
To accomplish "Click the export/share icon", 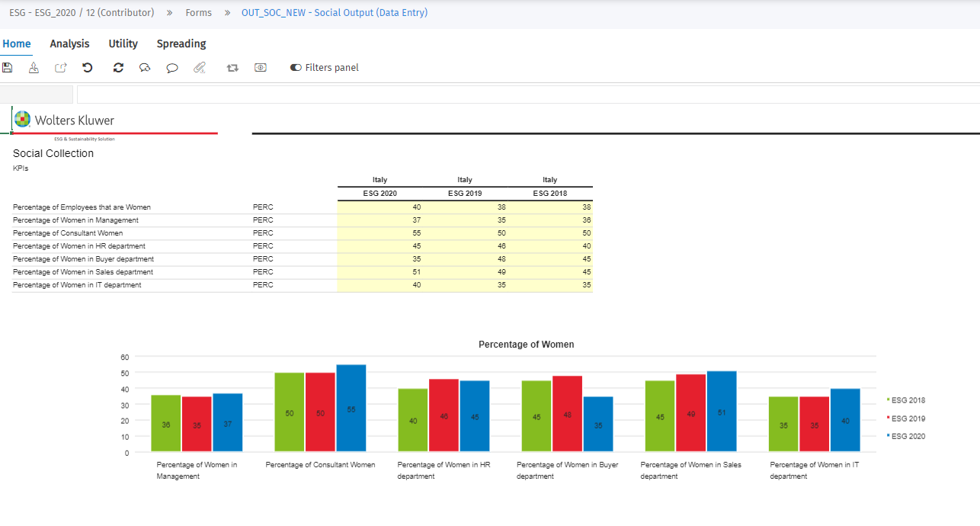I will 60,67.
